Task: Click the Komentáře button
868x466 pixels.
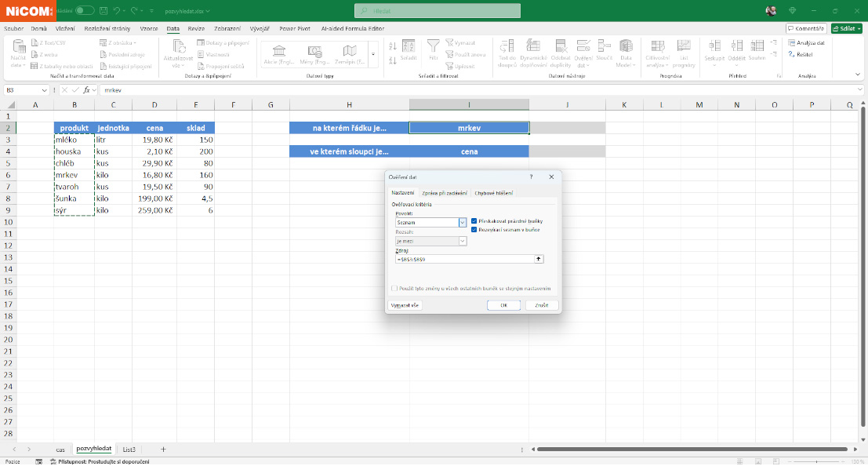Action: click(x=806, y=28)
